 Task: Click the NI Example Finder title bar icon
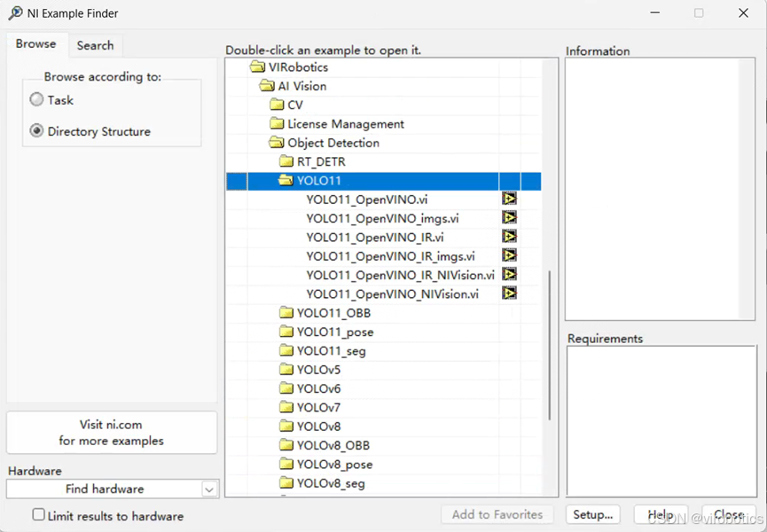pyautogui.click(x=15, y=13)
